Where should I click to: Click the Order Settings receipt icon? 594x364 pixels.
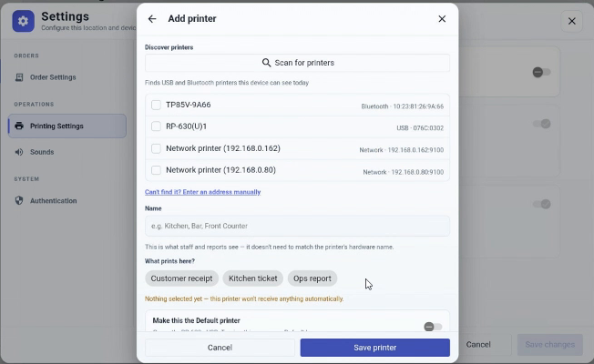click(x=19, y=77)
